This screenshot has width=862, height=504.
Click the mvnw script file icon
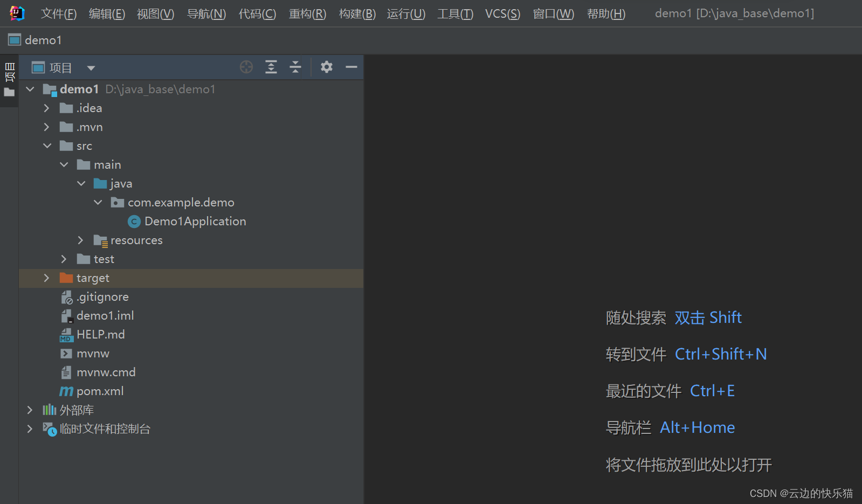pos(66,354)
